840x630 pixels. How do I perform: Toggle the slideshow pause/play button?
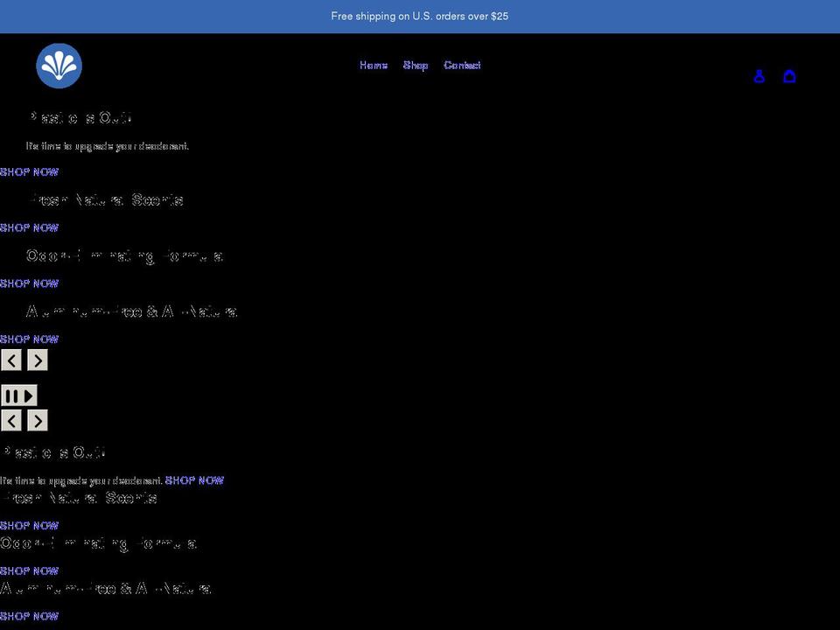click(18, 395)
